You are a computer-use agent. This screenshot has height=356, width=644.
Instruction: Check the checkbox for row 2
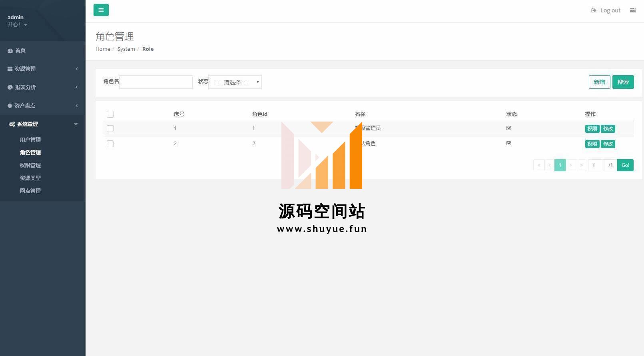(x=110, y=144)
